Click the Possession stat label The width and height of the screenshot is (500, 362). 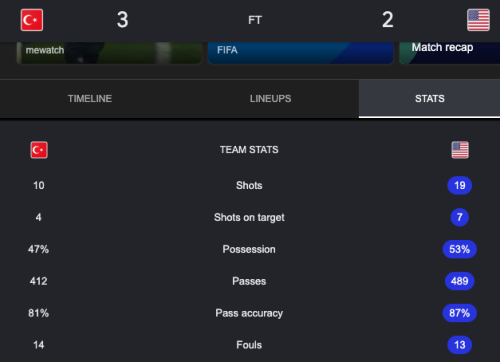point(249,249)
